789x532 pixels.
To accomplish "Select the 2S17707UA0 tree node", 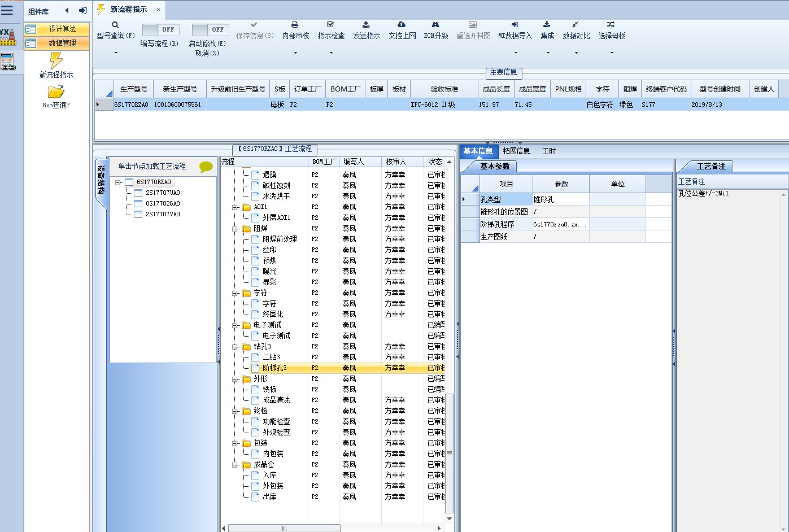I will [x=163, y=193].
